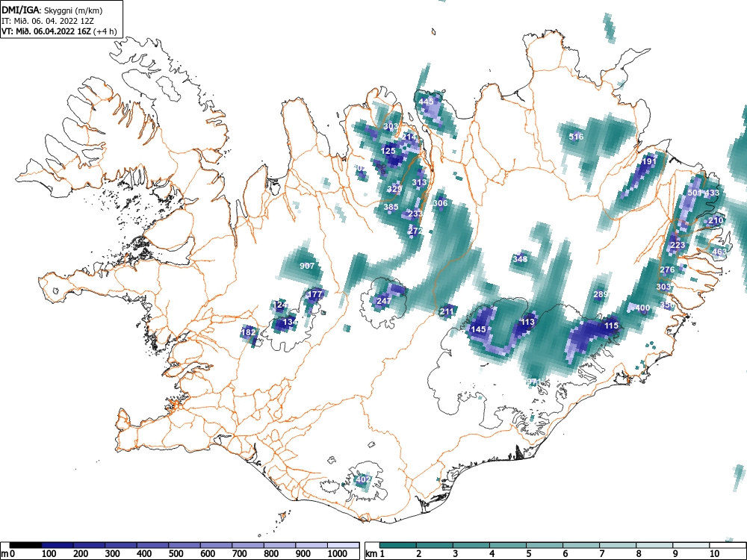
Task: Click the 6 label in km legend
Action: click(x=565, y=554)
